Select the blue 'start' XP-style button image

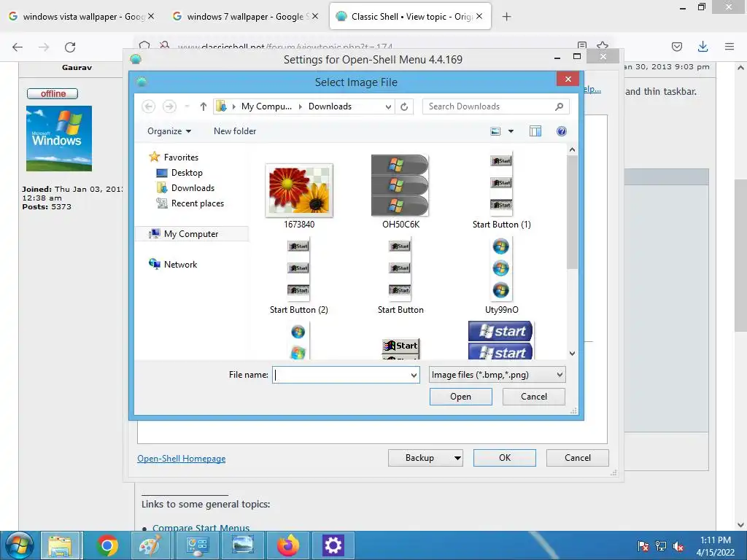[x=500, y=341]
